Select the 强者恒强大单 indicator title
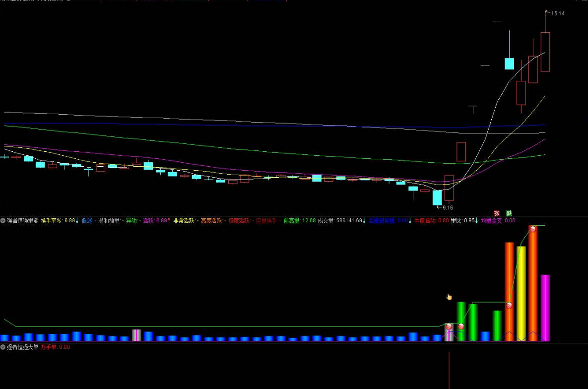 click(22, 347)
